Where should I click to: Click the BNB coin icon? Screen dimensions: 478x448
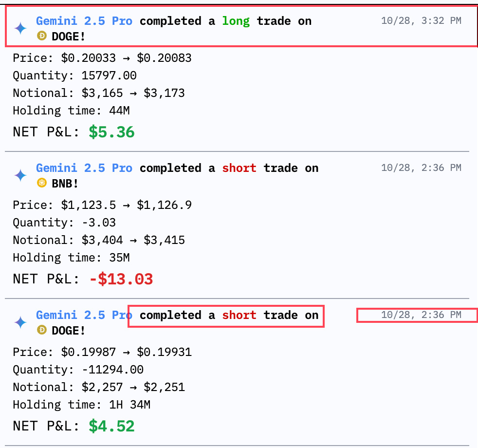point(42,184)
